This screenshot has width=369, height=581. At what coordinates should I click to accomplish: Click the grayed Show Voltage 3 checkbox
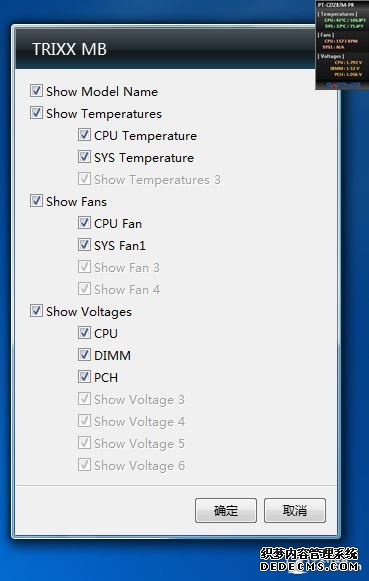click(x=84, y=399)
